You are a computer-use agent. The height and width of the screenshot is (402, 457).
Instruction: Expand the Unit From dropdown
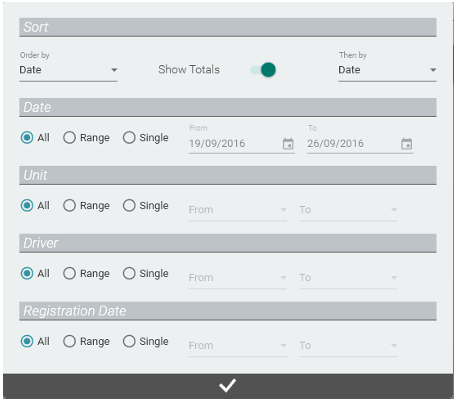coord(238,210)
